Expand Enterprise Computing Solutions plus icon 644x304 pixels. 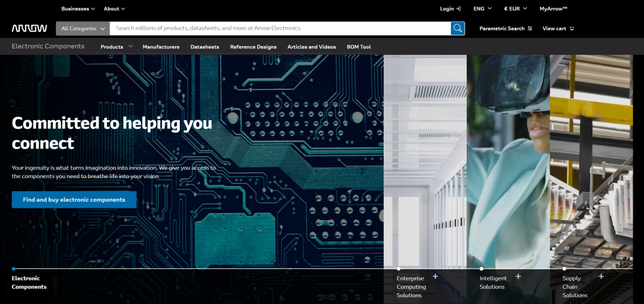[435, 276]
